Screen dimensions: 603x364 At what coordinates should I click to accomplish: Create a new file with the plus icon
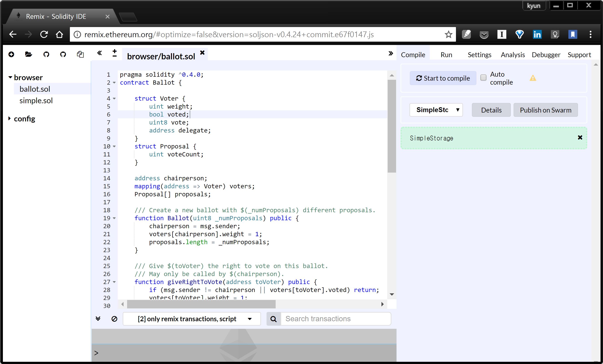(x=11, y=54)
